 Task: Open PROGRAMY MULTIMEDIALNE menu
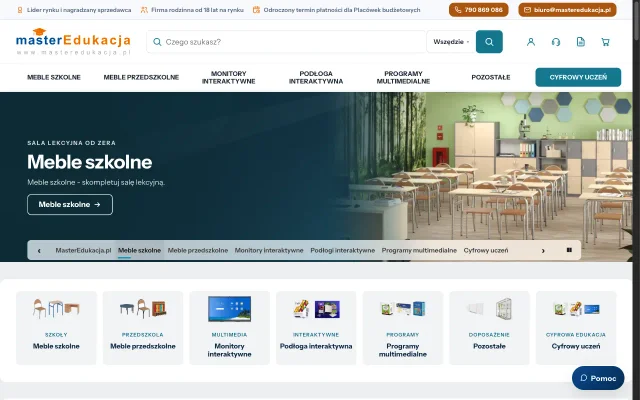click(403, 77)
